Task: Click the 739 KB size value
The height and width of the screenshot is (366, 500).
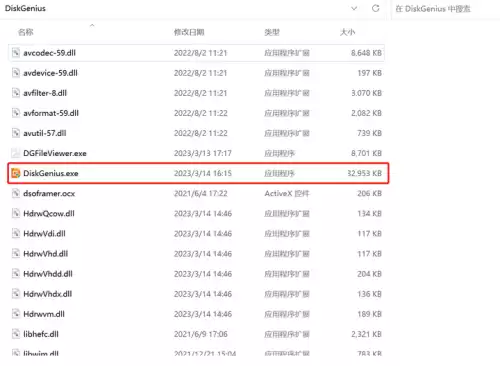Action: coord(370,133)
